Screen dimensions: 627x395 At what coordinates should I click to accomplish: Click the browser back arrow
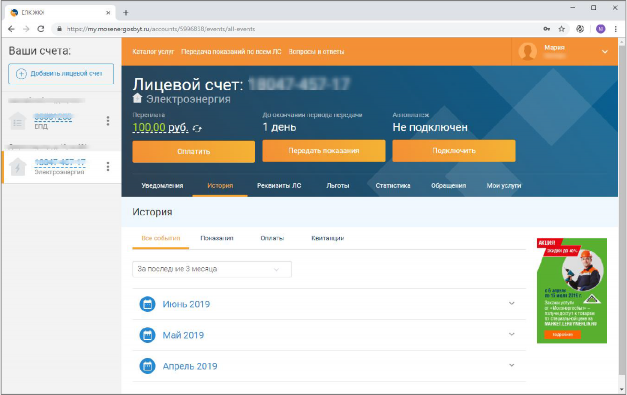coord(11,29)
